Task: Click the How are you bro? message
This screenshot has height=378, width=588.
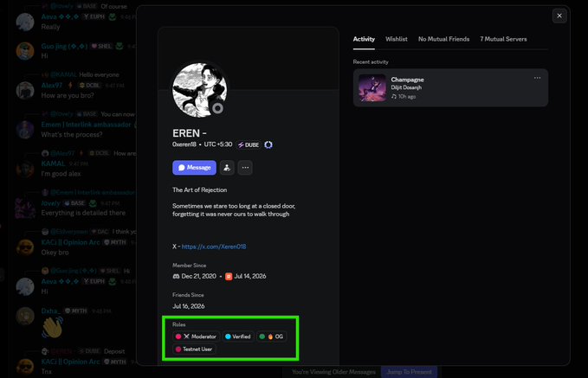Action: pyautogui.click(x=68, y=95)
